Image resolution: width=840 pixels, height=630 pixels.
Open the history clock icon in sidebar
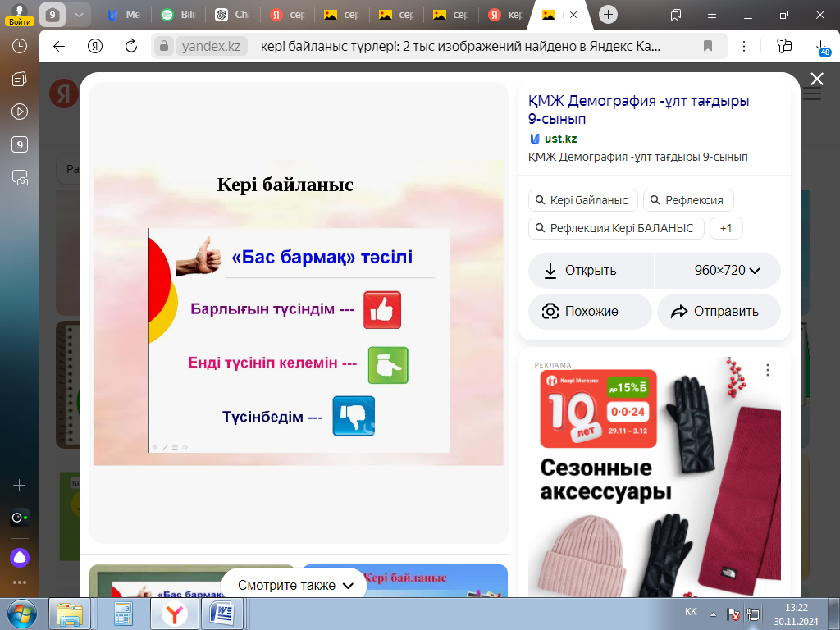(x=20, y=46)
